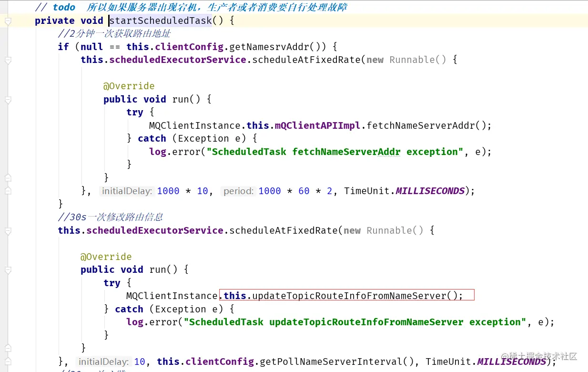Click 'MQClientInstance' before .this.updateTopicRouteInfoFromNameServer
The width and height of the screenshot is (588, 372).
[172, 296]
